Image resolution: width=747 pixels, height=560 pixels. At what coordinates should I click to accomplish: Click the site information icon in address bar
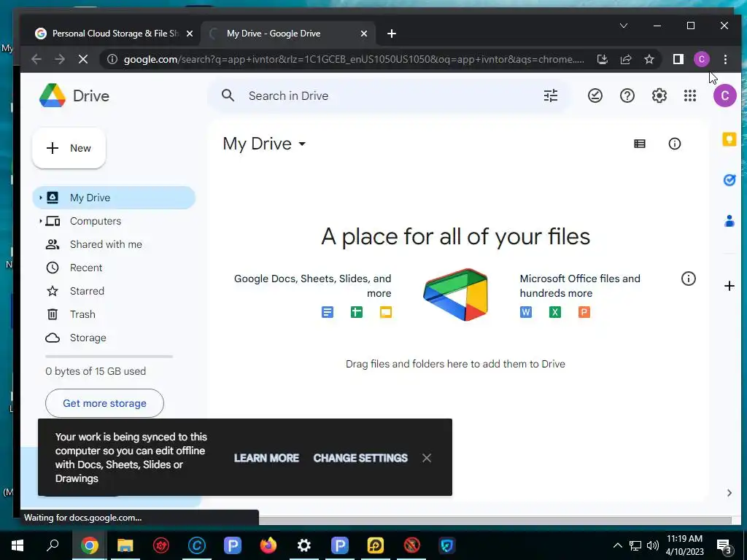[112, 59]
